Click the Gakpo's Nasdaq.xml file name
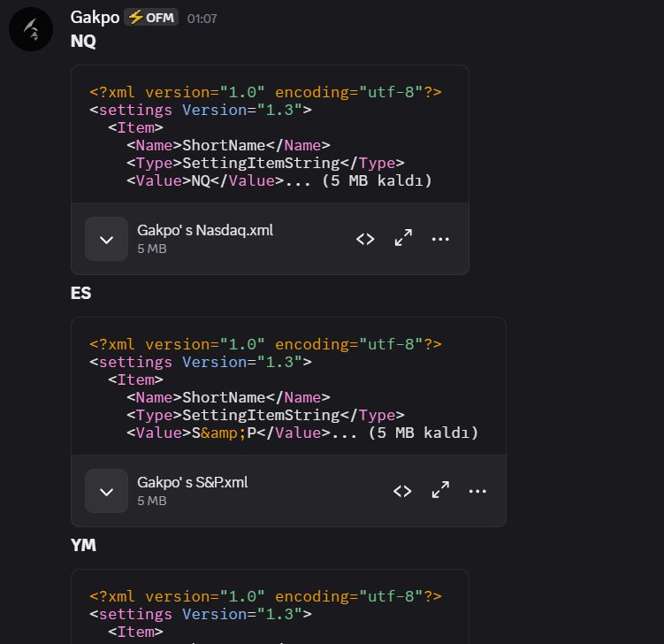Viewport: 664px width, 644px height. [205, 231]
